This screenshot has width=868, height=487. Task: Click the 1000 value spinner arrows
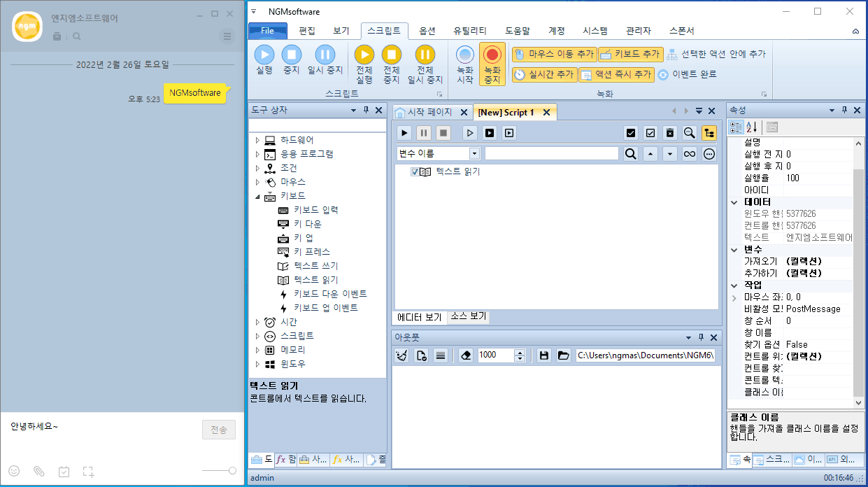(520, 355)
